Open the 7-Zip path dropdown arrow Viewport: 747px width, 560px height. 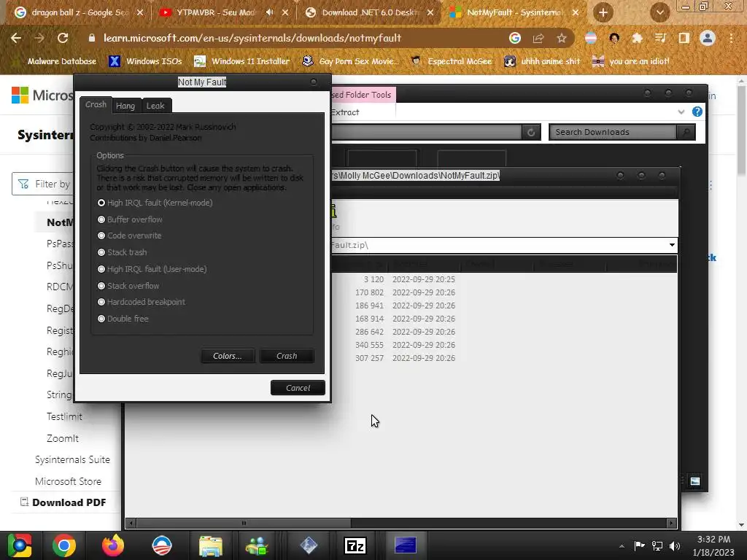pyautogui.click(x=672, y=245)
